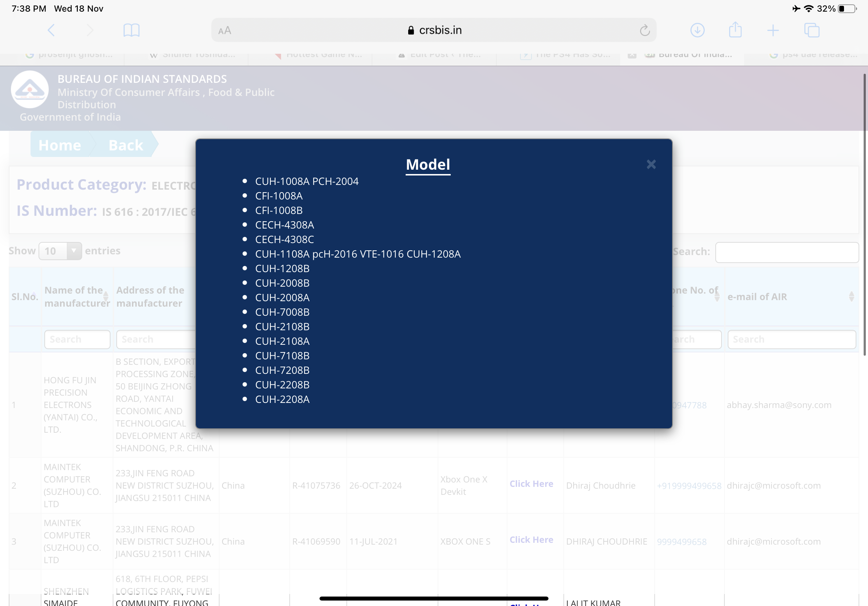Click the Back breadcrumb button
This screenshot has height=606, width=868.
(x=126, y=145)
